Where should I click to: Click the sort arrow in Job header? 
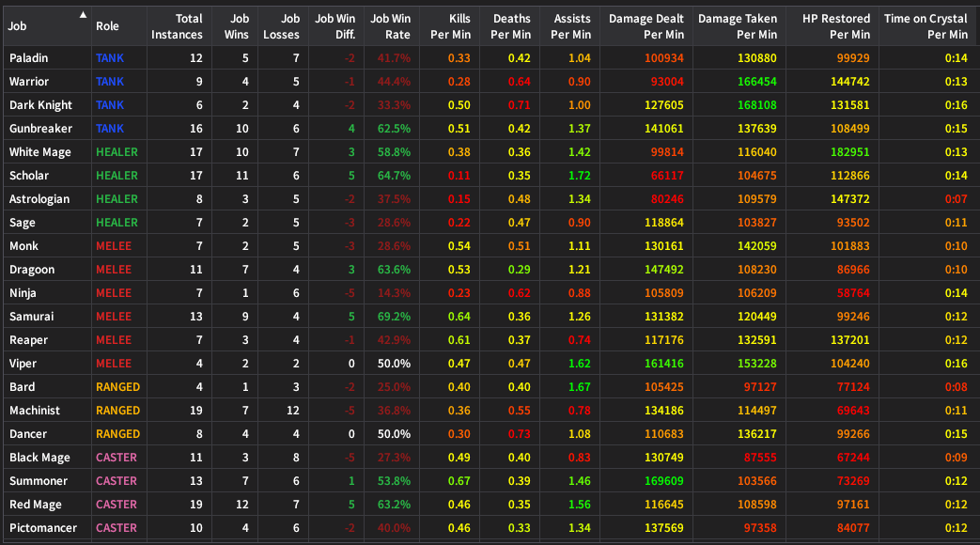click(83, 15)
